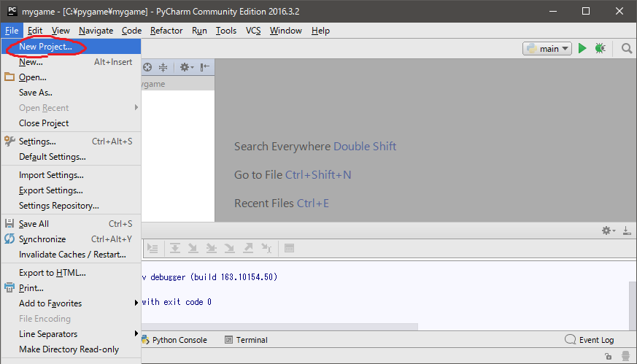The width and height of the screenshot is (637, 364).
Task: Run the main configuration with green arrow
Action: click(x=582, y=48)
